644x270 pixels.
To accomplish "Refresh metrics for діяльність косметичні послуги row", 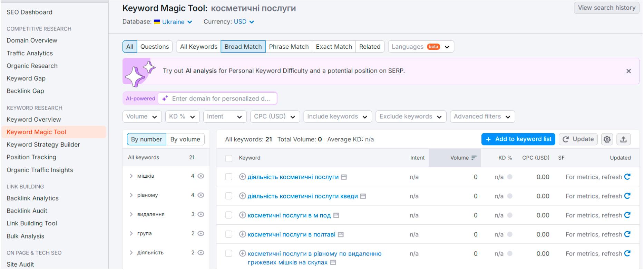I will click(627, 177).
